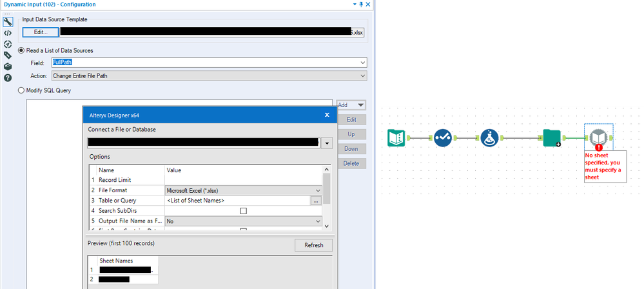This screenshot has height=289, width=644.
Task: Click the Refresh preview button
Action: 314,245
